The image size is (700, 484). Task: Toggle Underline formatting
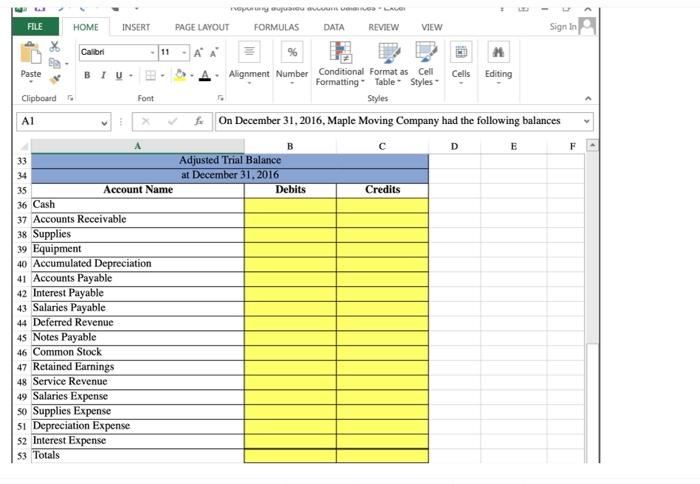(x=119, y=75)
